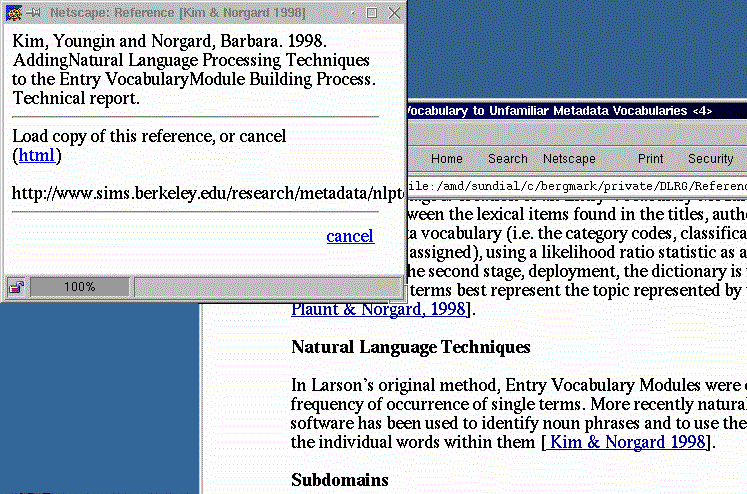Image resolution: width=747 pixels, height=494 pixels.
Task: Click the browser location URL field
Action: click(x=575, y=185)
